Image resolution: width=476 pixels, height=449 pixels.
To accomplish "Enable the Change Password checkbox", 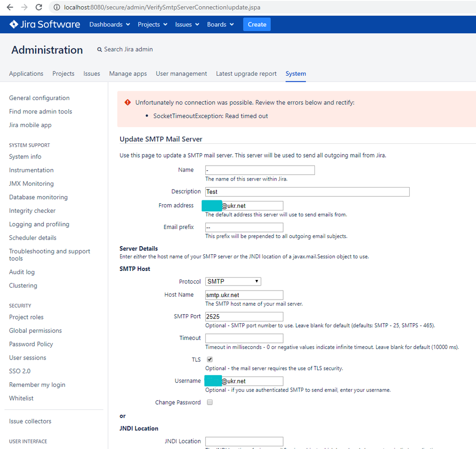I will coord(209,402).
